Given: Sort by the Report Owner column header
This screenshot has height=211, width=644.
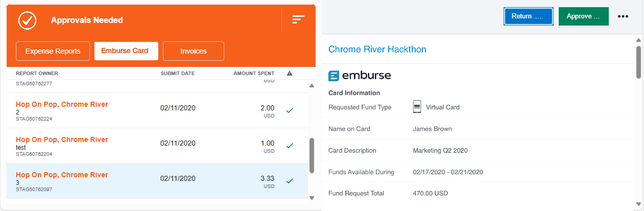Looking at the screenshot, I should [37, 74].
